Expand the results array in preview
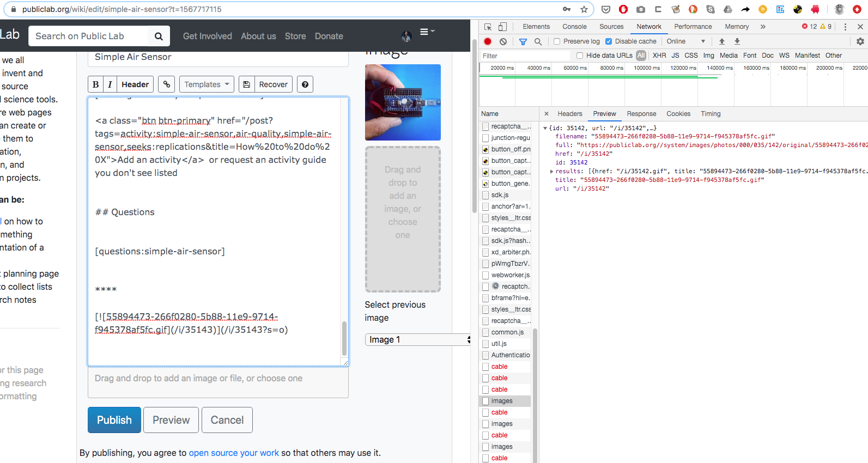This screenshot has width=868, height=463. point(551,171)
